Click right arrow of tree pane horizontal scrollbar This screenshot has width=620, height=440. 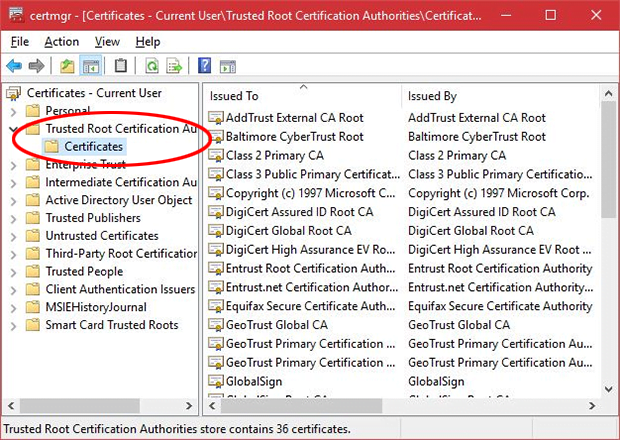click(189, 406)
